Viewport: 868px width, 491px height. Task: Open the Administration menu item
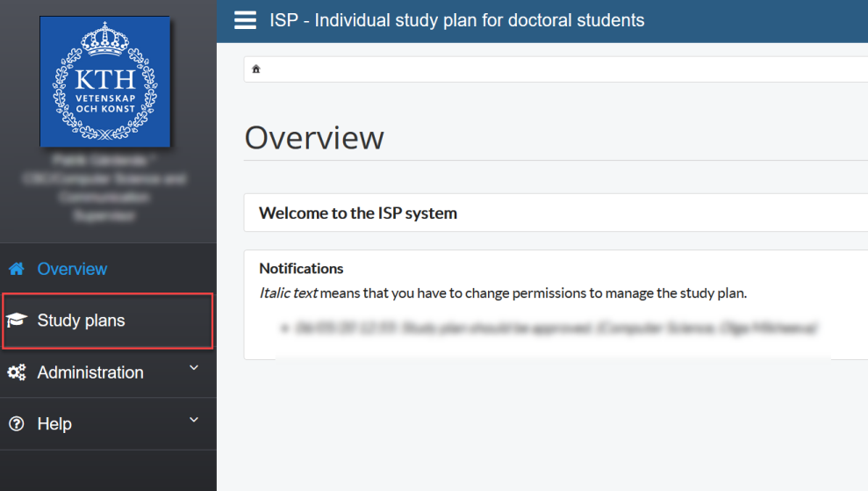coord(109,372)
